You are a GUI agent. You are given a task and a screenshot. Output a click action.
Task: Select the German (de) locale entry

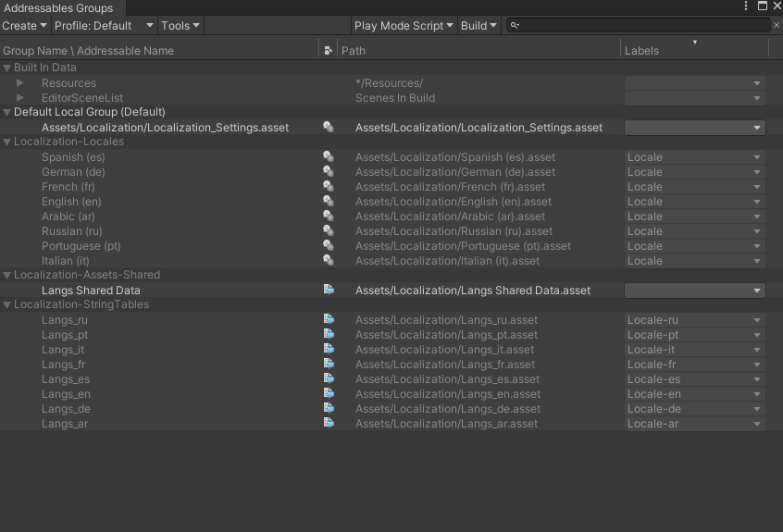(74, 172)
